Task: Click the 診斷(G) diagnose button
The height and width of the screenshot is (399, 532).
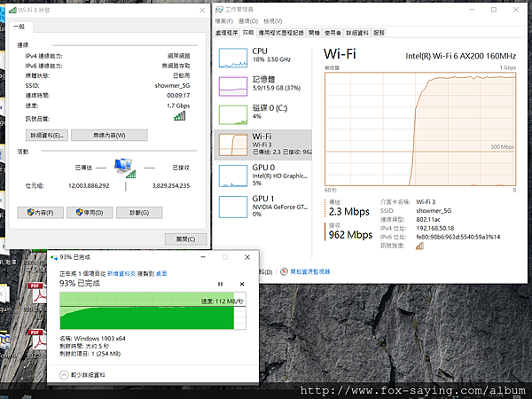Action: (139, 213)
